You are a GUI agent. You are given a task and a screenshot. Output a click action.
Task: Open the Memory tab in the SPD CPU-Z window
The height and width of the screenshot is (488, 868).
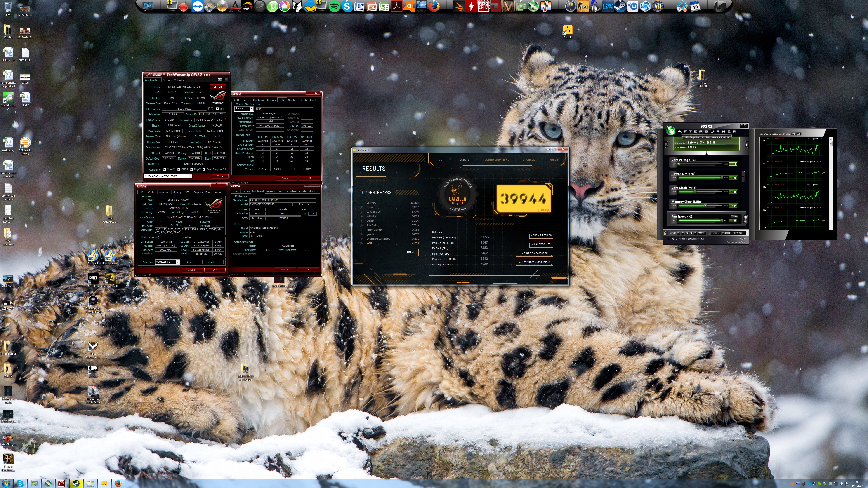[271, 100]
